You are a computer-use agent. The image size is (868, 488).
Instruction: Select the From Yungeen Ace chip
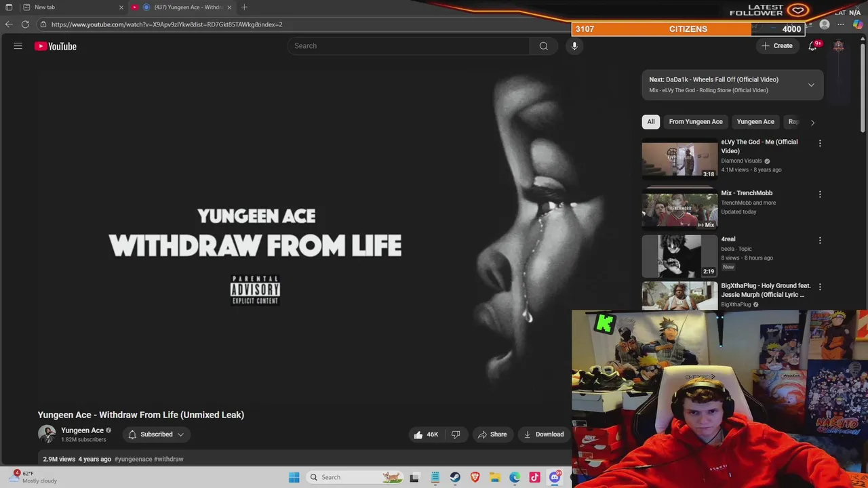click(x=696, y=122)
